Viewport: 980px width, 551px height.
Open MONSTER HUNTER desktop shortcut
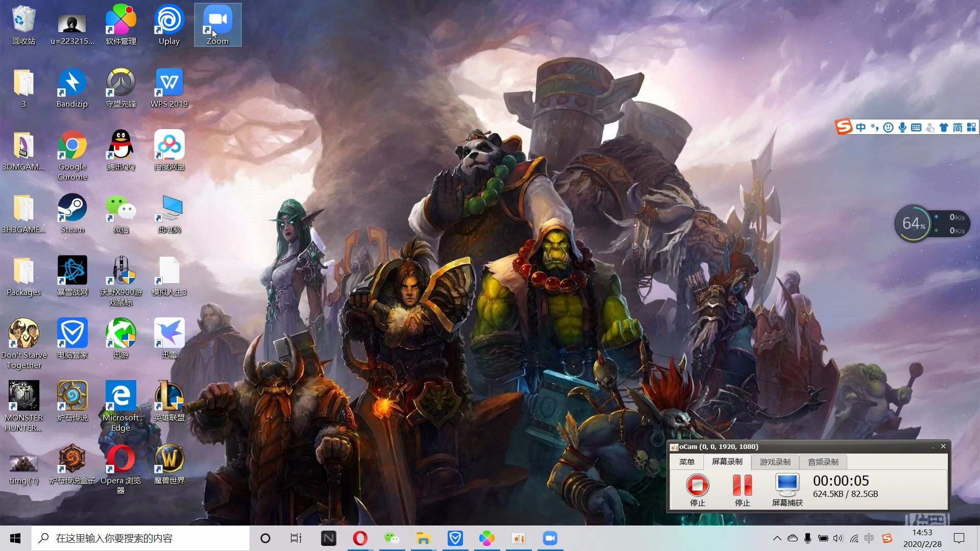pyautogui.click(x=23, y=406)
